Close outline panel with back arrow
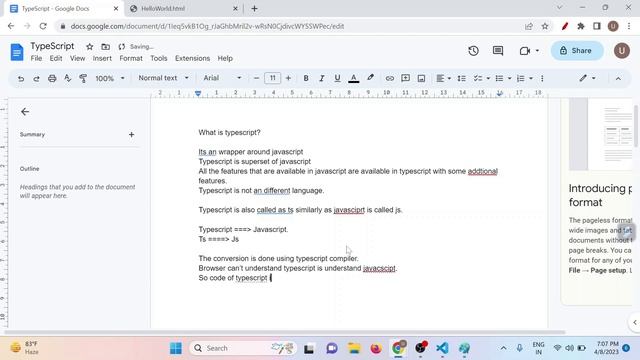 (x=25, y=111)
